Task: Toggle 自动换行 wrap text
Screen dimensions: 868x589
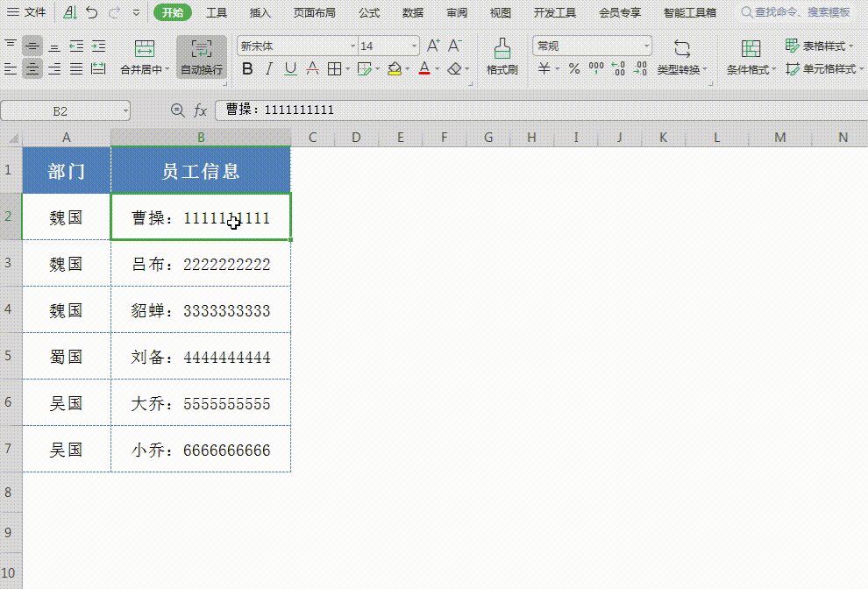Action: (202, 57)
